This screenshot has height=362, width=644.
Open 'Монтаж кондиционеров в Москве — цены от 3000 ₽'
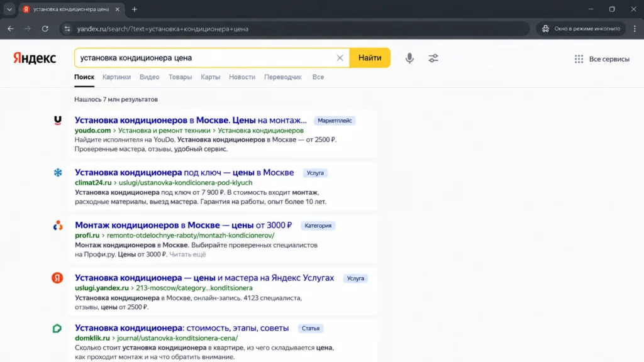tap(183, 226)
